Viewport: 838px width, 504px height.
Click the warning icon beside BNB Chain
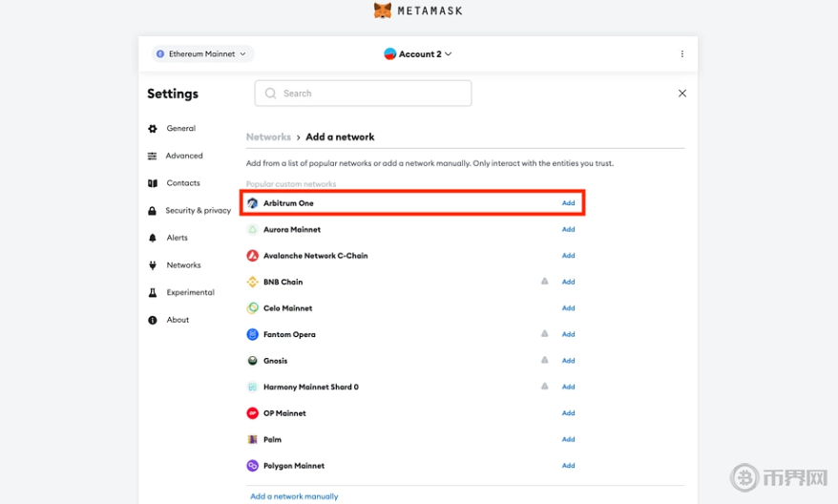[545, 282]
